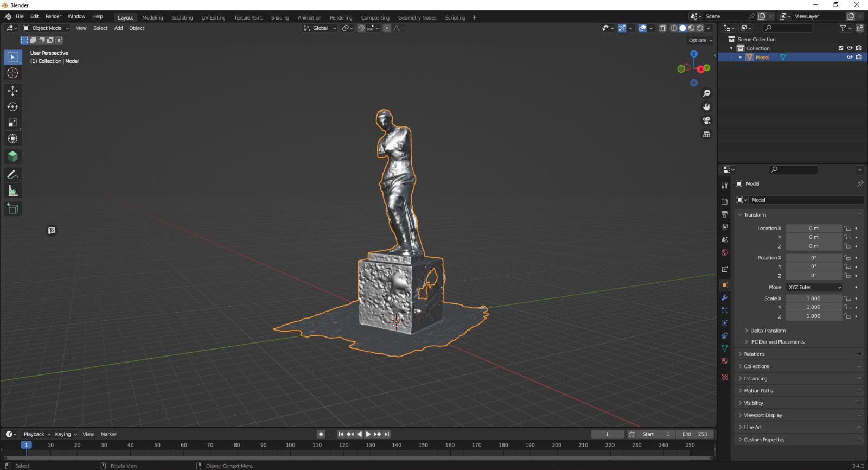Viewport: 868px width, 470px height.
Task: Uncheck the Collection exclude checkbox
Action: point(841,48)
